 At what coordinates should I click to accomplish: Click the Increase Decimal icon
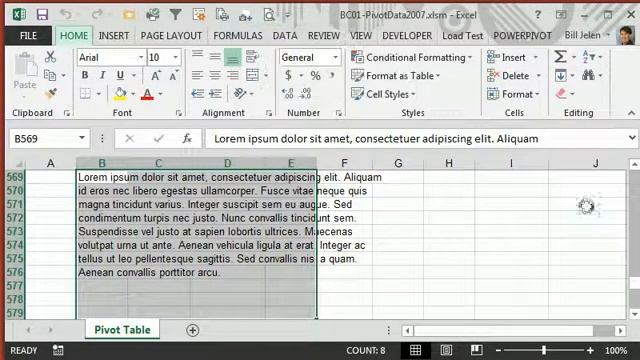[x=287, y=94]
